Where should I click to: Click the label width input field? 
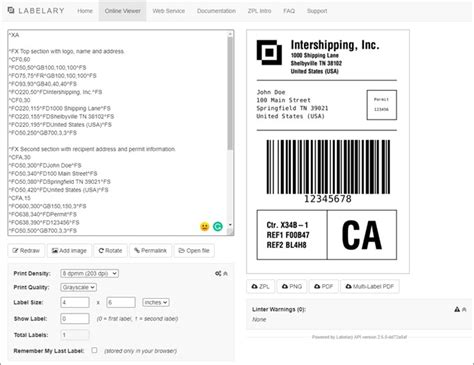click(75, 302)
